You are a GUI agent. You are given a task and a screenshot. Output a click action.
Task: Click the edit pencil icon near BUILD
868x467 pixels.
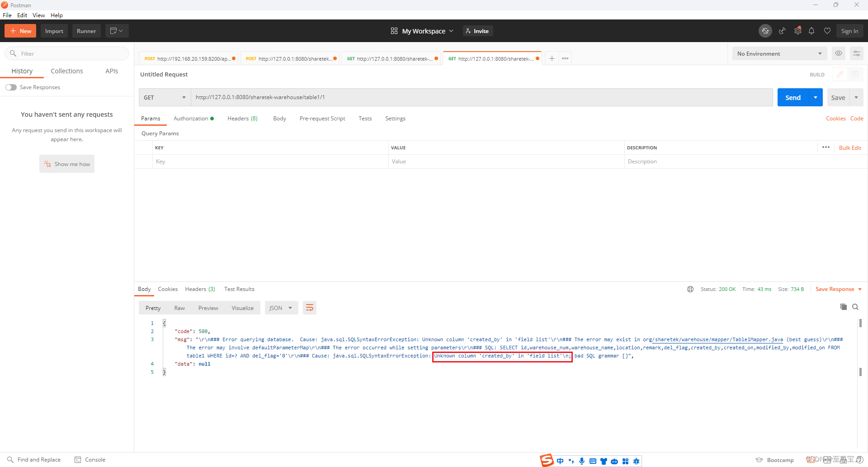click(x=840, y=74)
